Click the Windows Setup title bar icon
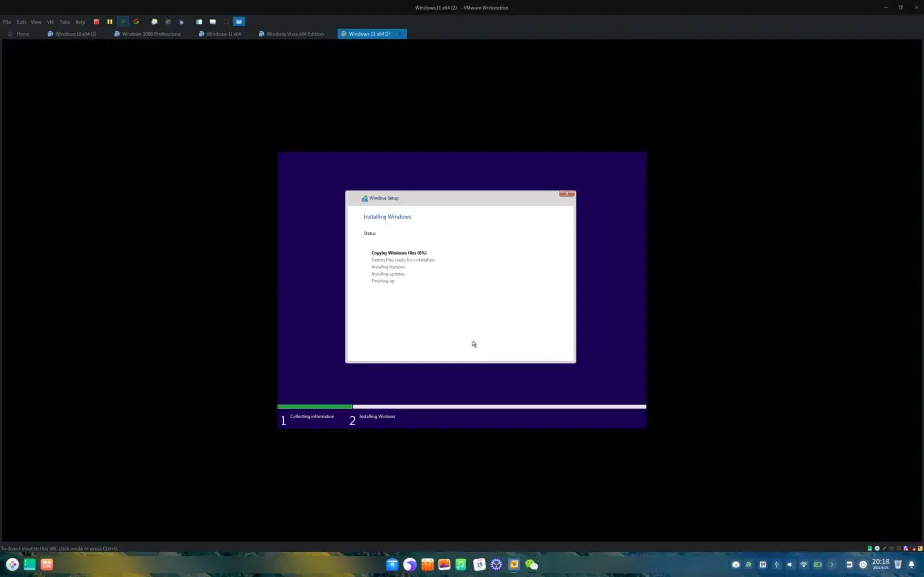The image size is (924, 577). (x=365, y=198)
